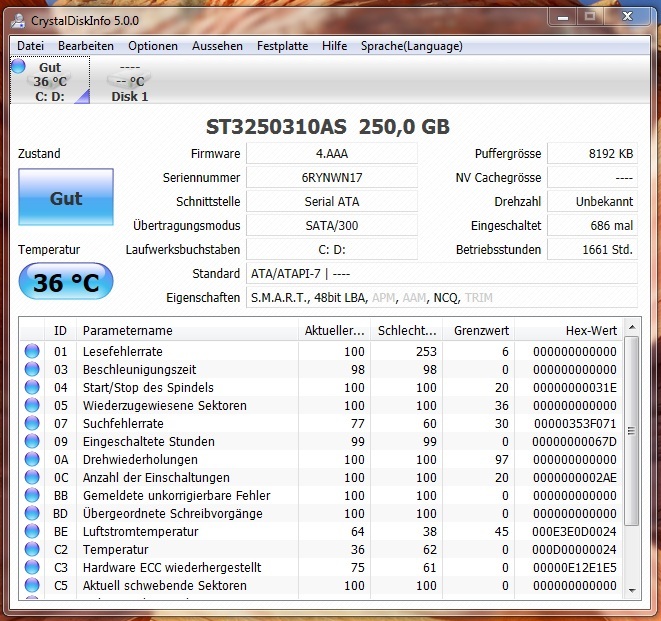Click the status icon of row 09 Eingeschaltete Stunden

click(x=32, y=441)
